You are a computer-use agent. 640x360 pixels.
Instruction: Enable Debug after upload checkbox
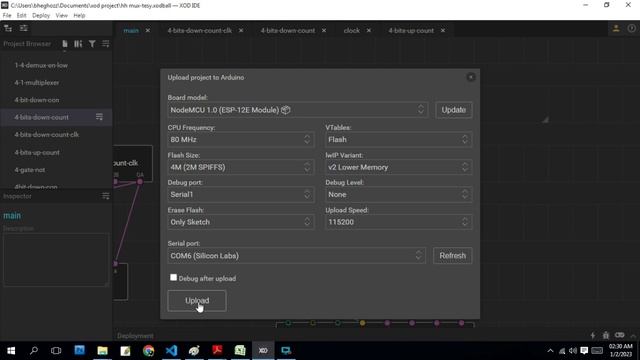pyautogui.click(x=173, y=278)
